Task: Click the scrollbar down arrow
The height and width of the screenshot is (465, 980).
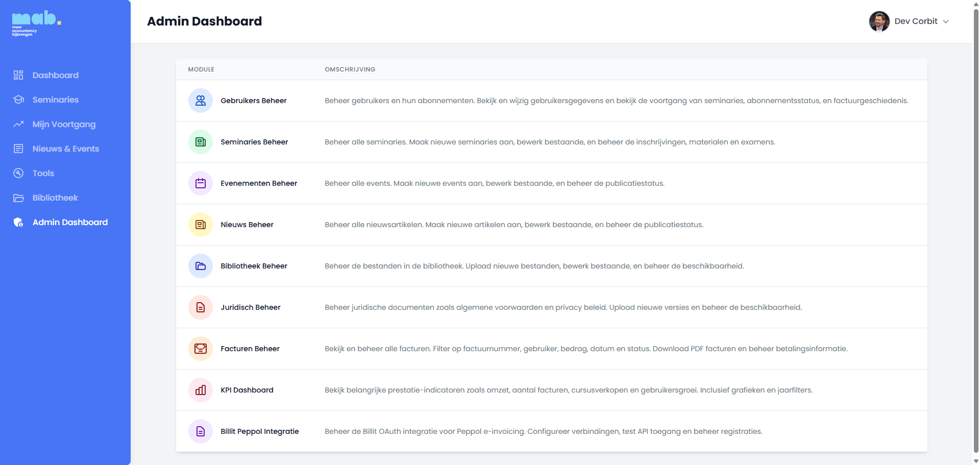Action: point(975,461)
